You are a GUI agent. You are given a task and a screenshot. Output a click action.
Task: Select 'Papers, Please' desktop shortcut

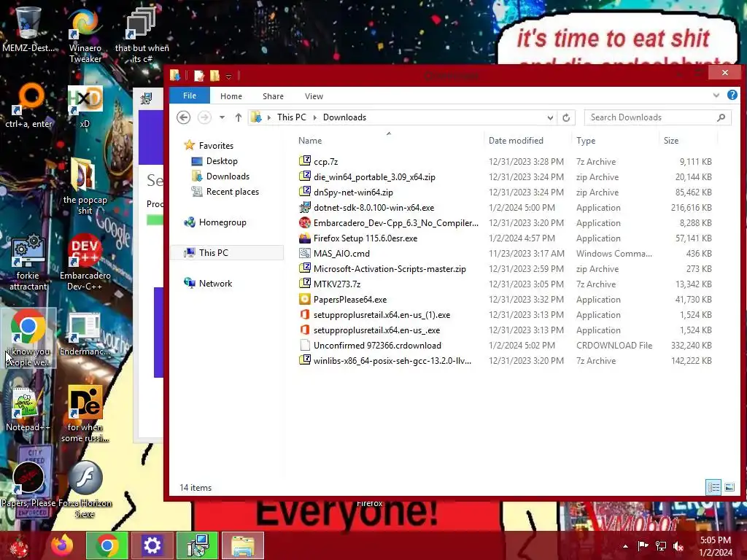[28, 485]
